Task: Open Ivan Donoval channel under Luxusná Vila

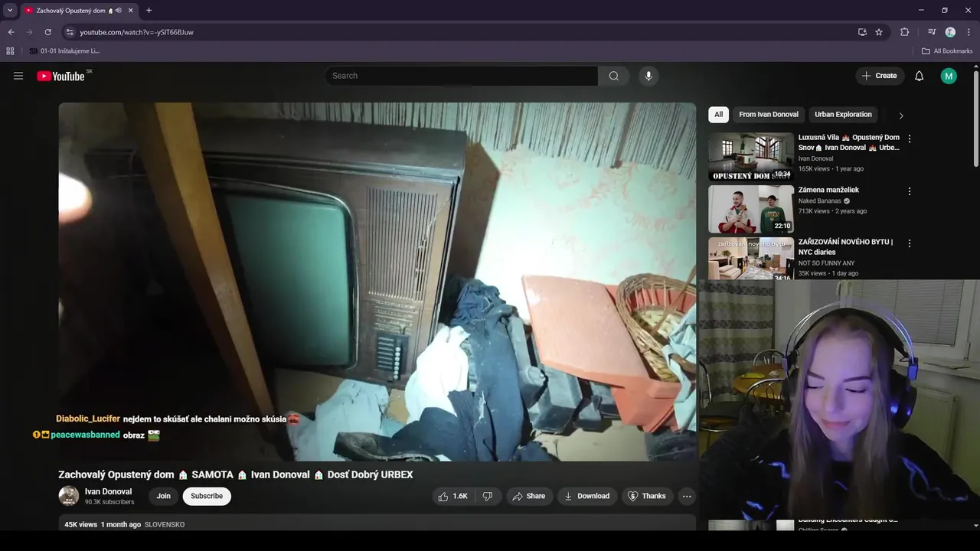Action: click(815, 158)
